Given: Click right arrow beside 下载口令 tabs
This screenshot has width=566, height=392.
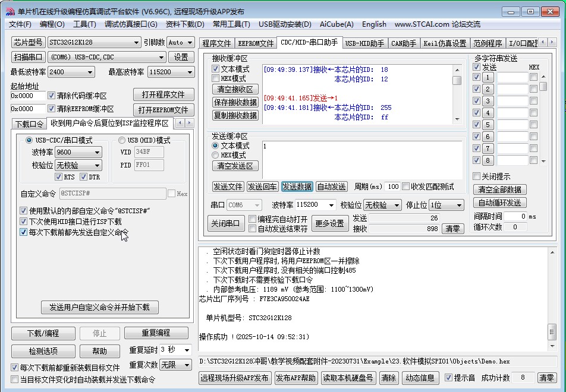Looking at the screenshot, I should (190, 123).
